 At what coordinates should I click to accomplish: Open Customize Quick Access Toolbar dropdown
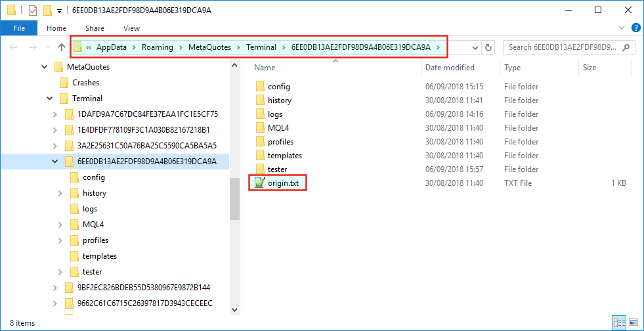point(60,11)
